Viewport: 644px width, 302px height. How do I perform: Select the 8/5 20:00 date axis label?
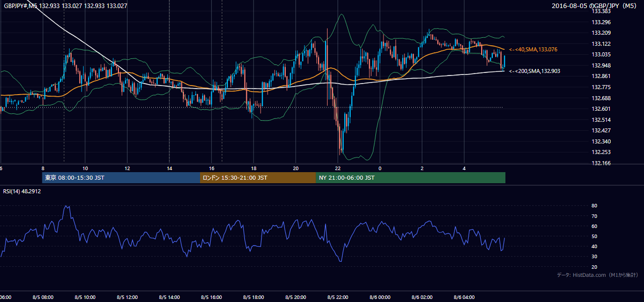click(x=296, y=297)
